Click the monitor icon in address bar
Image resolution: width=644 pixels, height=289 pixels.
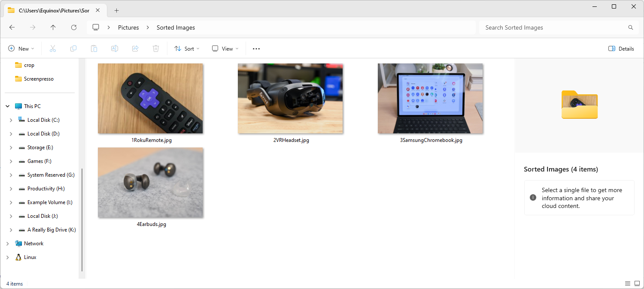96,27
